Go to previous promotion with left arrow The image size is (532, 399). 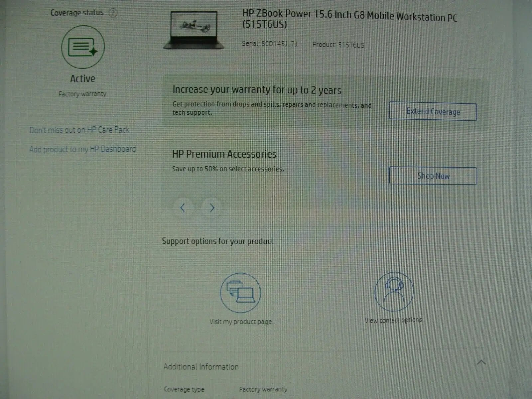click(x=183, y=208)
